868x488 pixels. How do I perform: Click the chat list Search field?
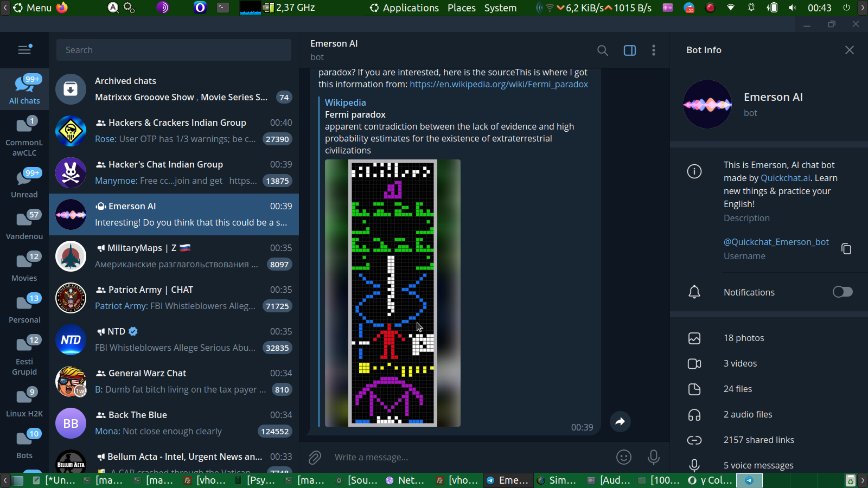(174, 50)
